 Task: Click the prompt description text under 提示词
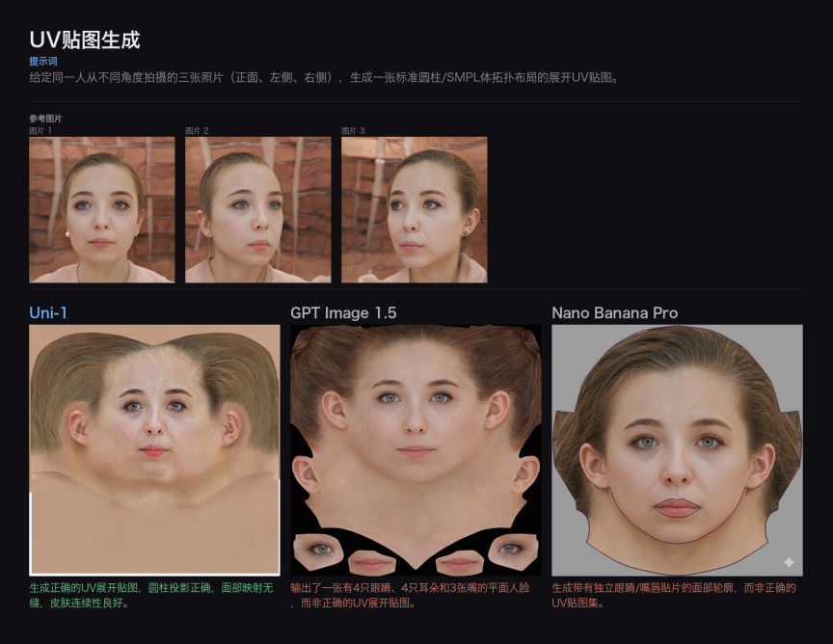(323, 78)
